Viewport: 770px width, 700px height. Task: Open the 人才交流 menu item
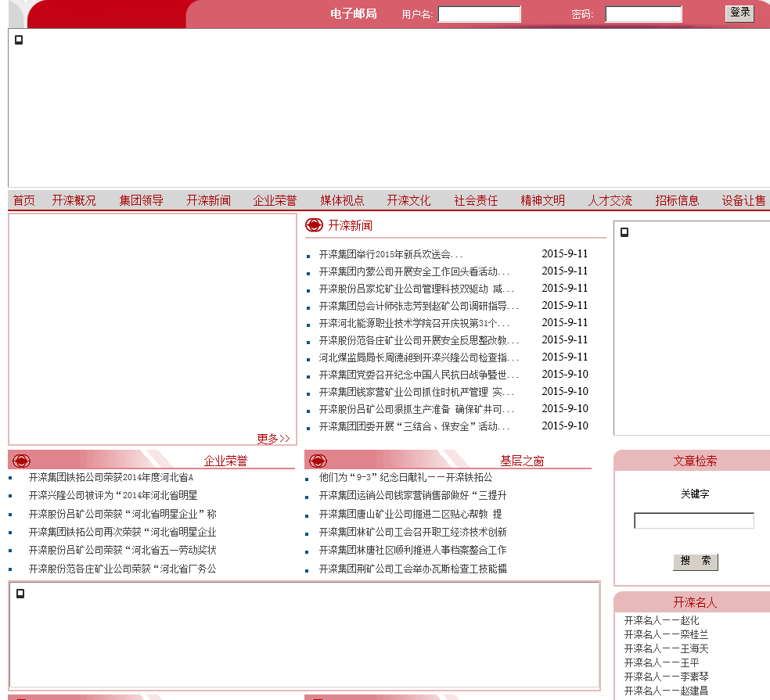pyautogui.click(x=610, y=200)
